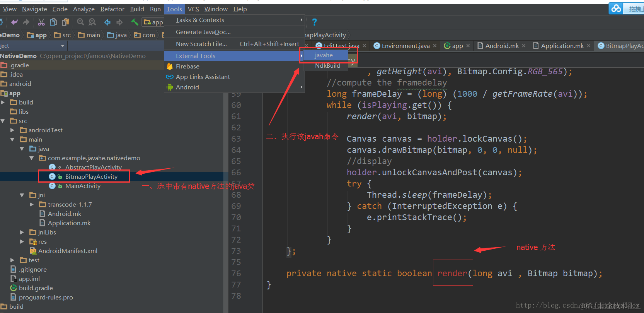Open the VCS menu
Image resolution: width=644 pixels, height=313 pixels.
[x=193, y=9]
